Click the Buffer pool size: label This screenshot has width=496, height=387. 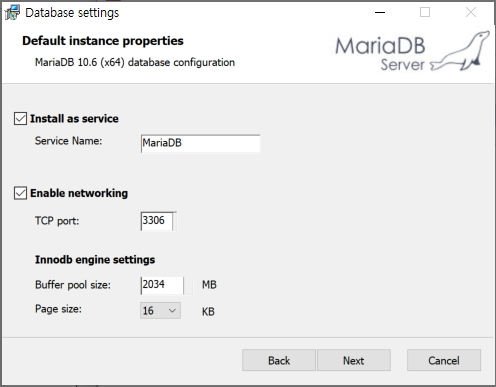[73, 285]
